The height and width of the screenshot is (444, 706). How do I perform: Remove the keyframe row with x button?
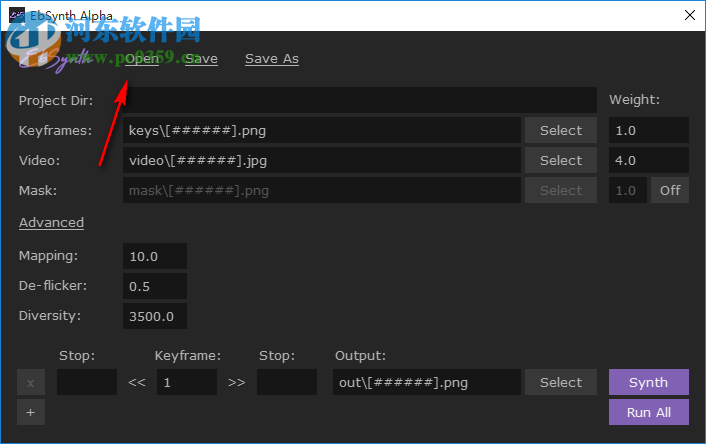(31, 382)
